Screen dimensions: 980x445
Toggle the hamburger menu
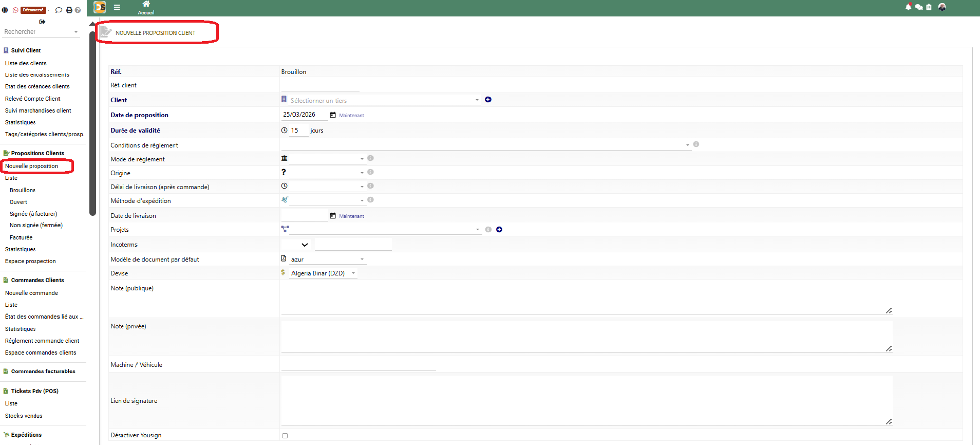tap(117, 7)
